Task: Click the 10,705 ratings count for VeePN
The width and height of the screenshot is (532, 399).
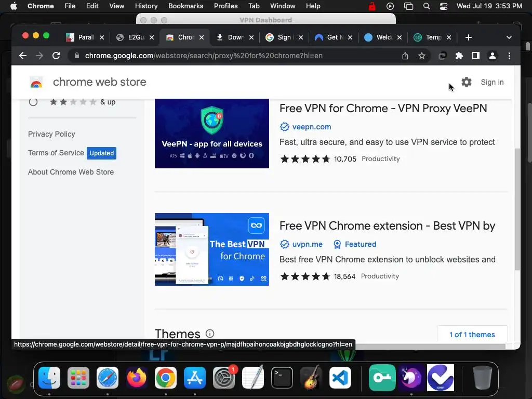Action: 345,159
